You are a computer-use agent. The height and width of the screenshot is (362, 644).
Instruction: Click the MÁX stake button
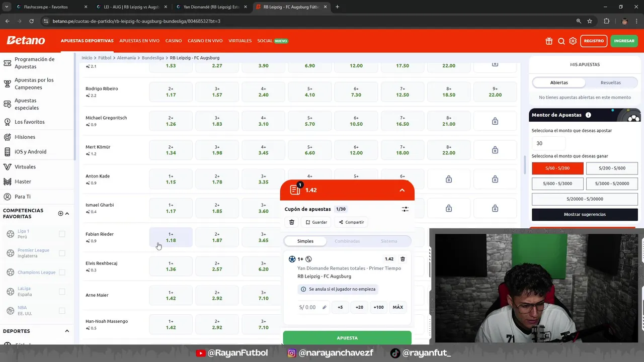(398, 307)
